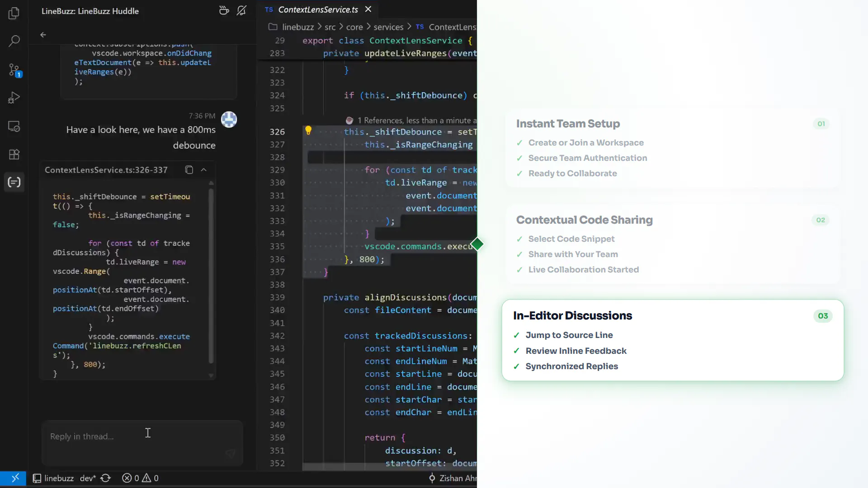Click "Ready to Collaborate" item

coord(572,174)
